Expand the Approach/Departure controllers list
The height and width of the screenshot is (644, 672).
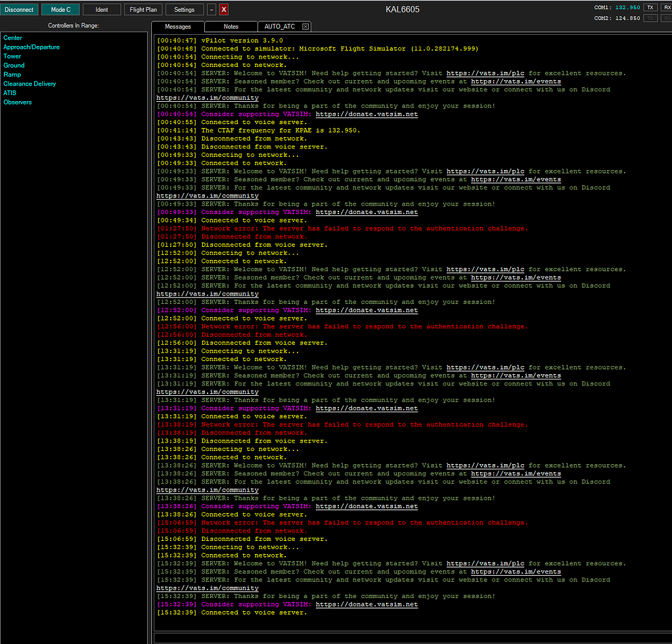(31, 47)
